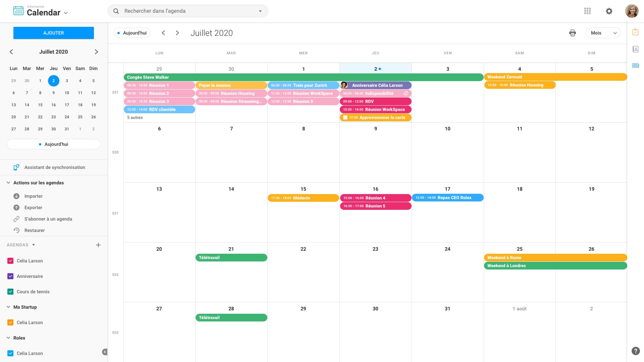This screenshot has width=644, height=362.
Task: Click Restaurer in agenda actions
Action: pos(34,230)
